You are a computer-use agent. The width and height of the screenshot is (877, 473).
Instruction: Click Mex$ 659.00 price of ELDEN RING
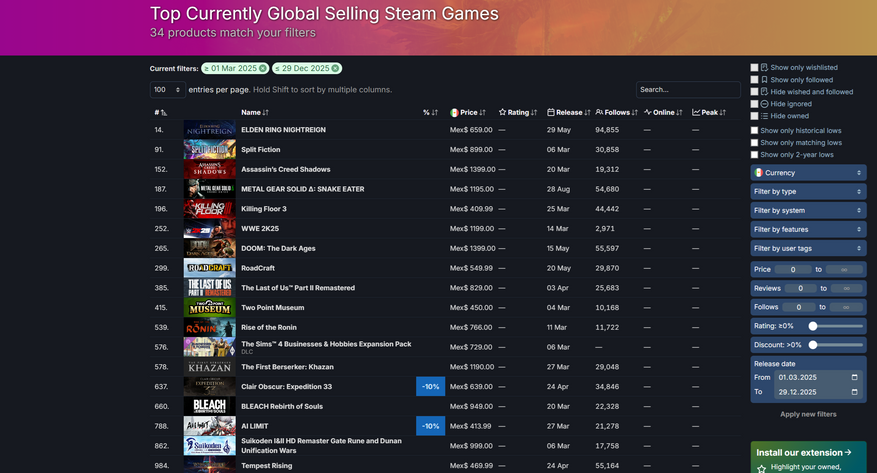click(471, 130)
